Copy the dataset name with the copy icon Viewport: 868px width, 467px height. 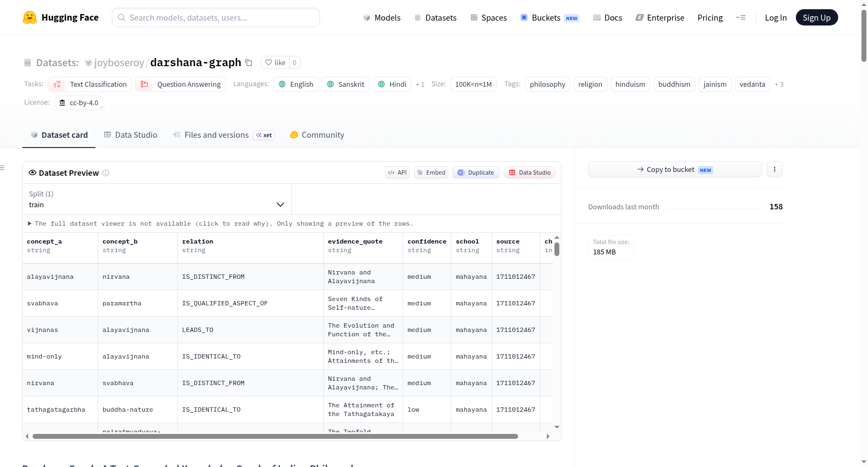[248, 62]
